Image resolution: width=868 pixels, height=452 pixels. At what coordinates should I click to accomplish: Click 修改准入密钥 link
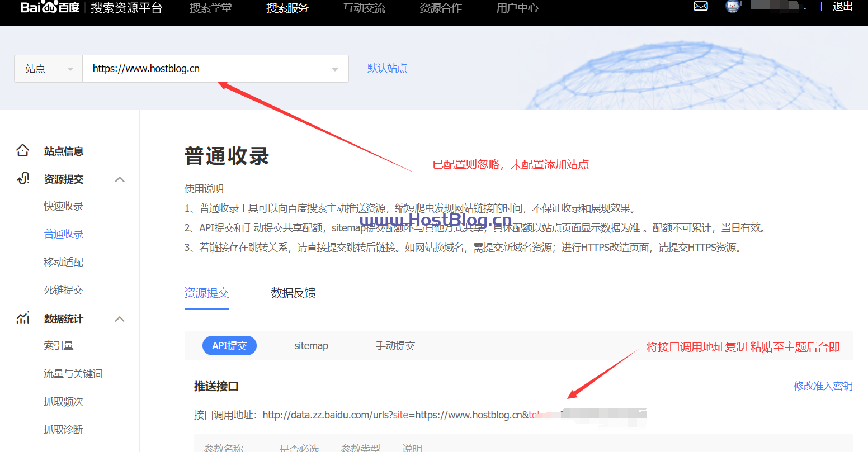[823, 386]
